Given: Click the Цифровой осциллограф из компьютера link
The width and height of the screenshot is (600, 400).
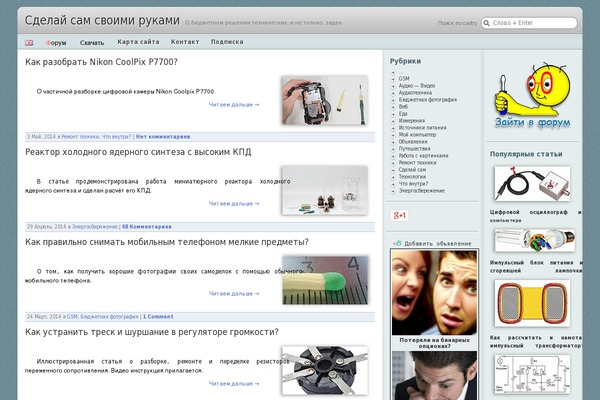Looking at the screenshot, I should tap(536, 216).
